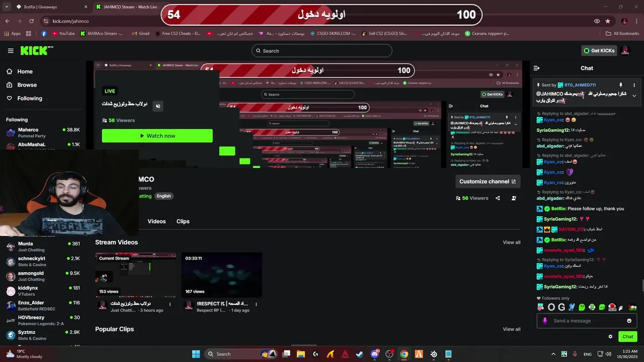Click the Customize channel button
This screenshot has width=644, height=362.
pos(488,182)
